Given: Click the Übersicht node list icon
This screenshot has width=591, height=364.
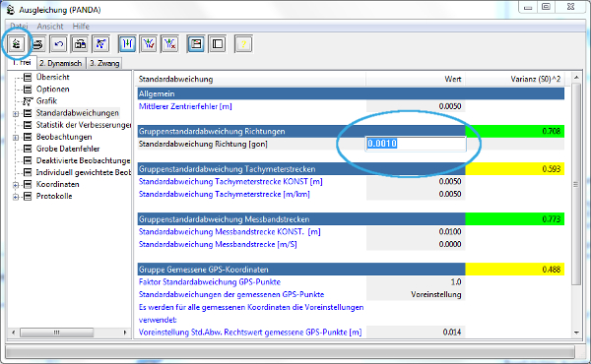Looking at the screenshot, I should 28,77.
